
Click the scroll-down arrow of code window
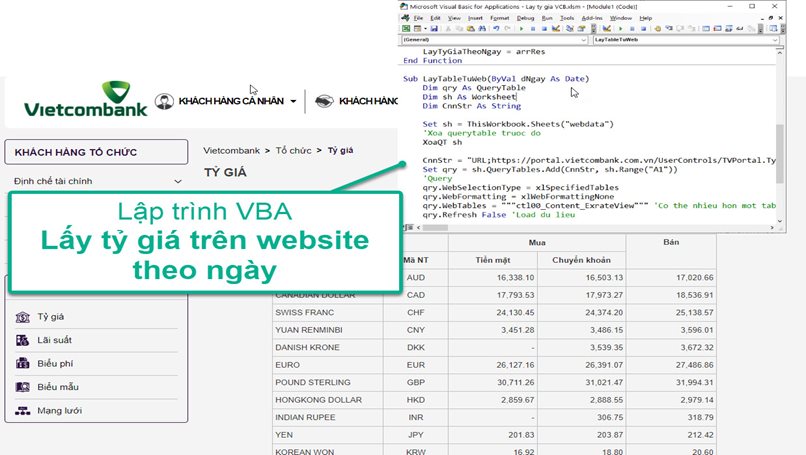pyautogui.click(x=780, y=221)
